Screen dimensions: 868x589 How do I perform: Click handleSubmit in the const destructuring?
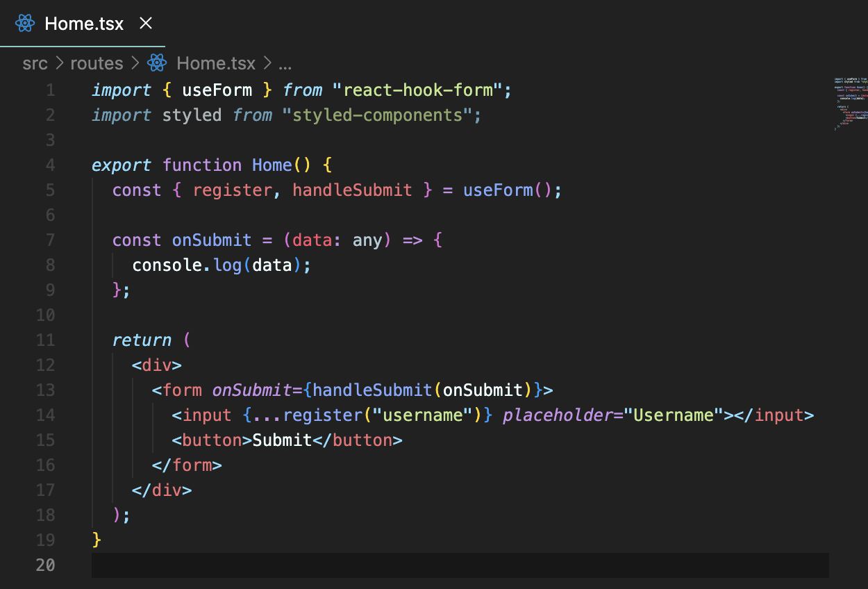[352, 190]
